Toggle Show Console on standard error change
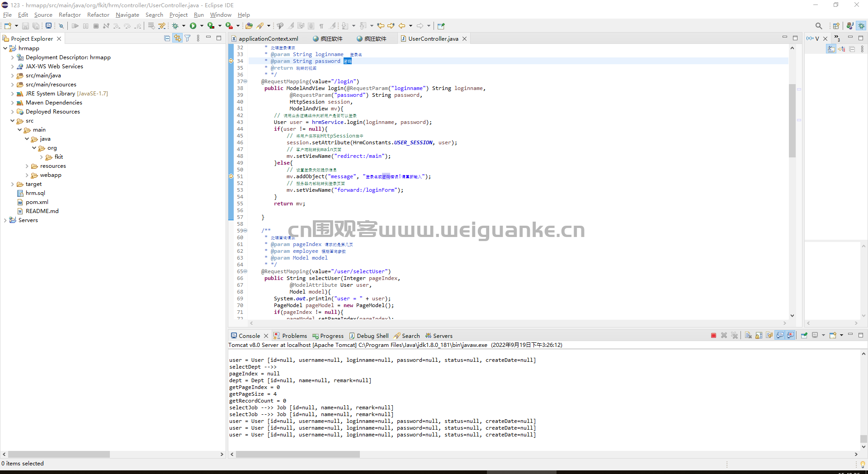868x474 pixels. click(x=790, y=336)
